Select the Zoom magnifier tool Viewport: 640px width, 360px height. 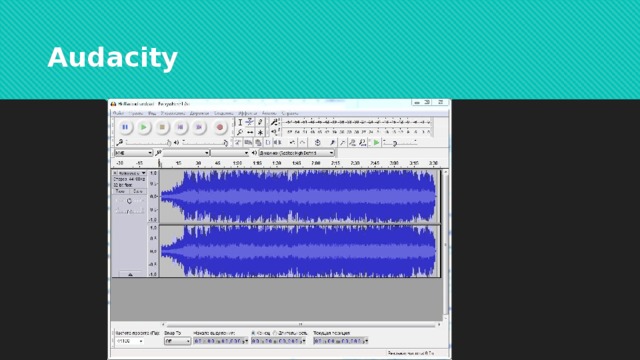click(240, 132)
